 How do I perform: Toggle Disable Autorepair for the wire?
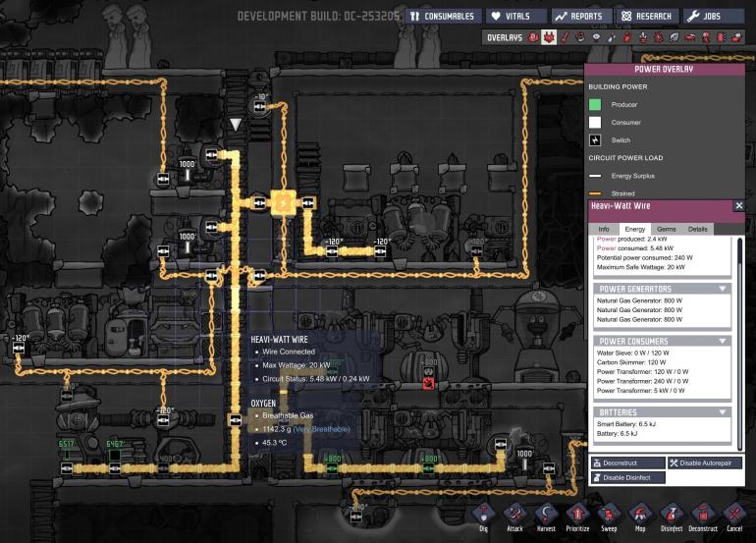point(705,462)
